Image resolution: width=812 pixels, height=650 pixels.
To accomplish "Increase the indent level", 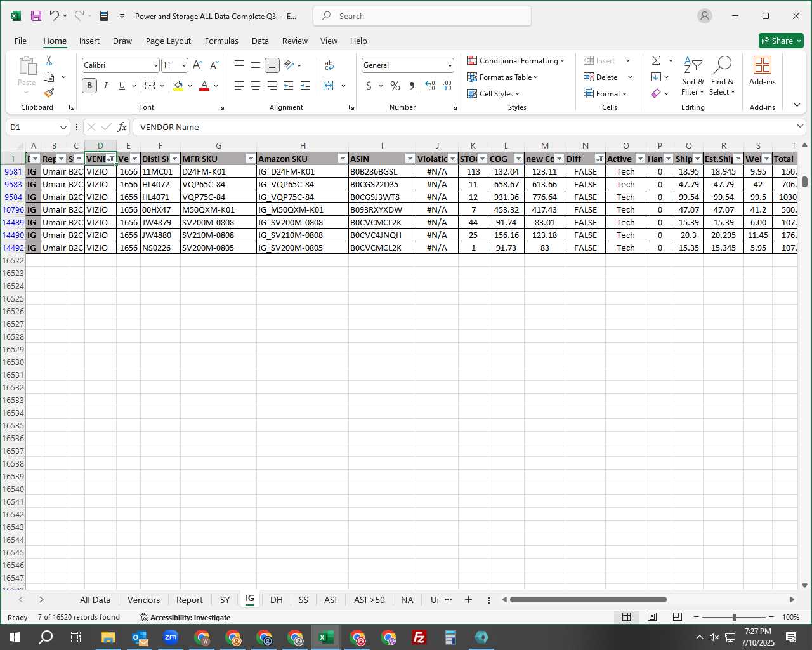I will point(305,86).
